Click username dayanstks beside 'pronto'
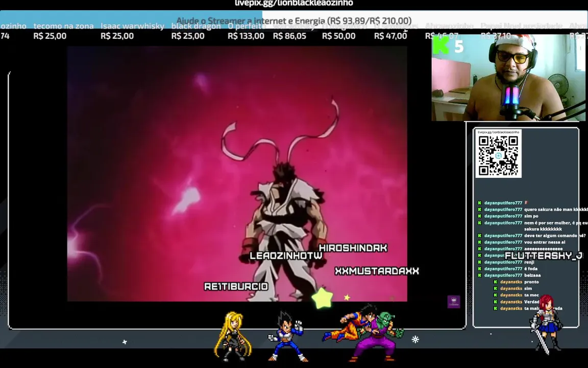The width and height of the screenshot is (588, 368). [x=511, y=282]
